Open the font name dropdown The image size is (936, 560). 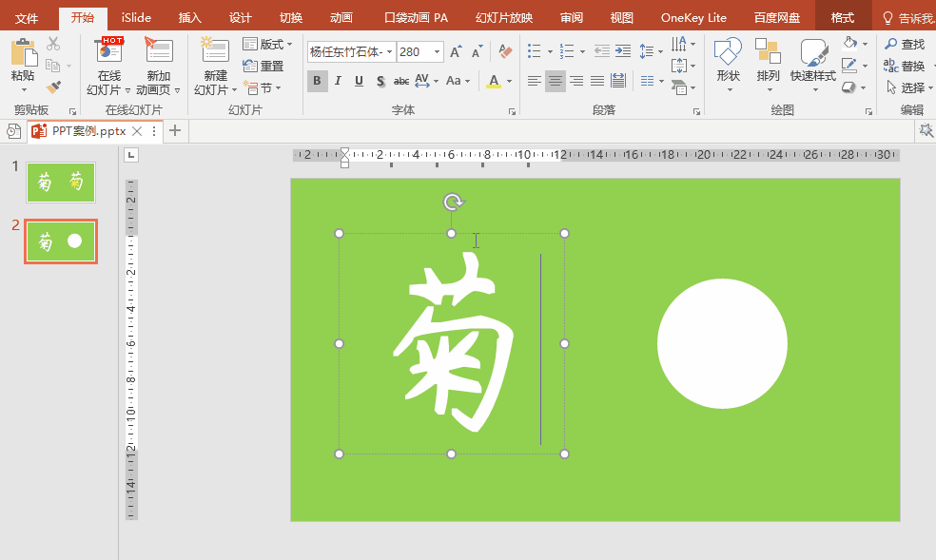pyautogui.click(x=390, y=52)
